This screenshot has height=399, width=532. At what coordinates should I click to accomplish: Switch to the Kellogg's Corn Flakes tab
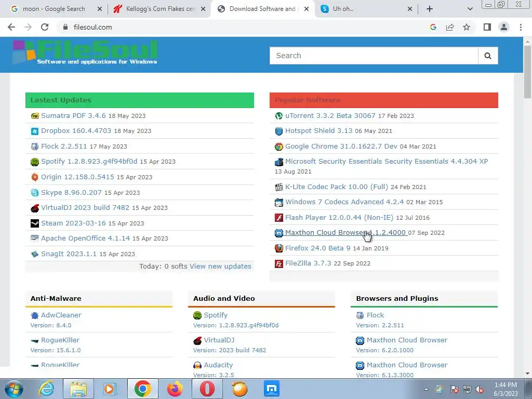[160, 9]
